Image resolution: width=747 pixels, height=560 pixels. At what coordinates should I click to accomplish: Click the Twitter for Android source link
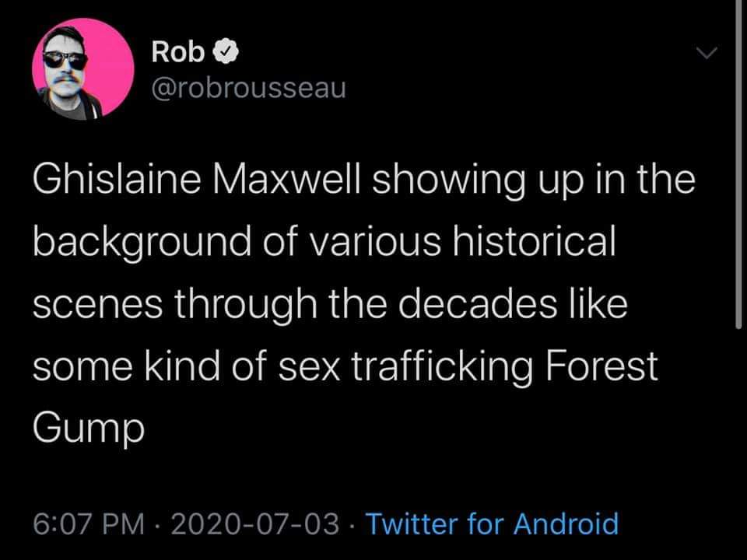(x=492, y=523)
